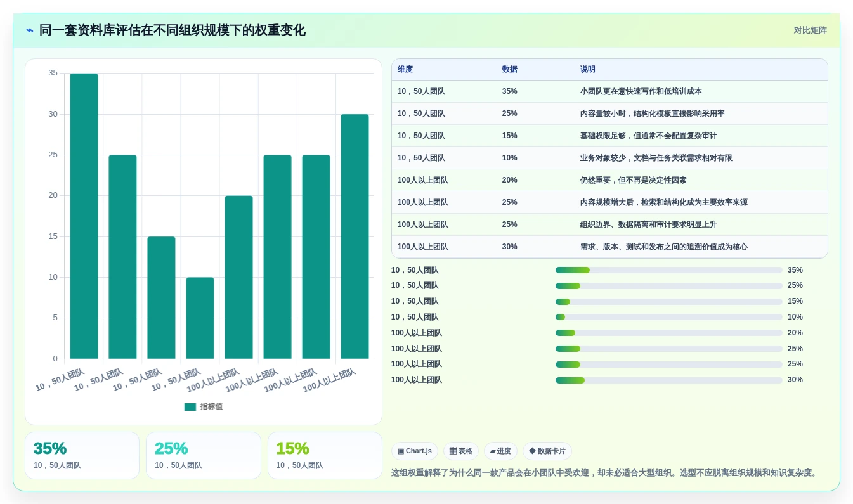Open the 35% data card
Screen dimensions: 853x504
pyautogui.click(x=82, y=456)
